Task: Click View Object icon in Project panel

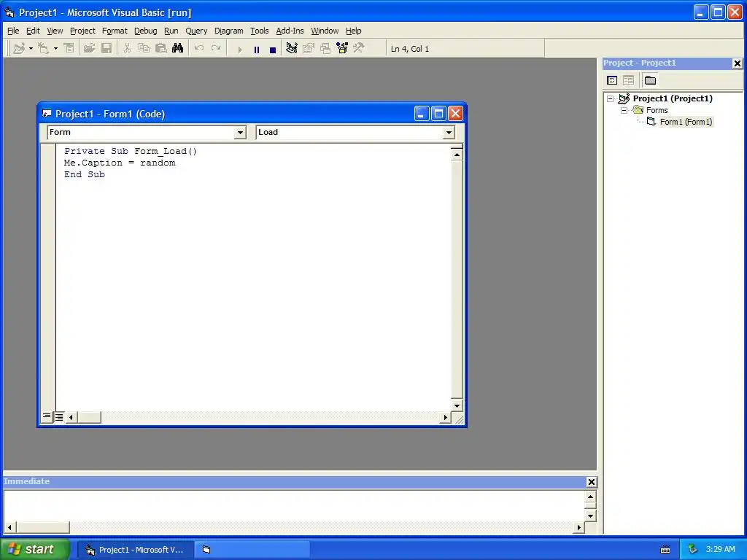Action: coord(628,80)
